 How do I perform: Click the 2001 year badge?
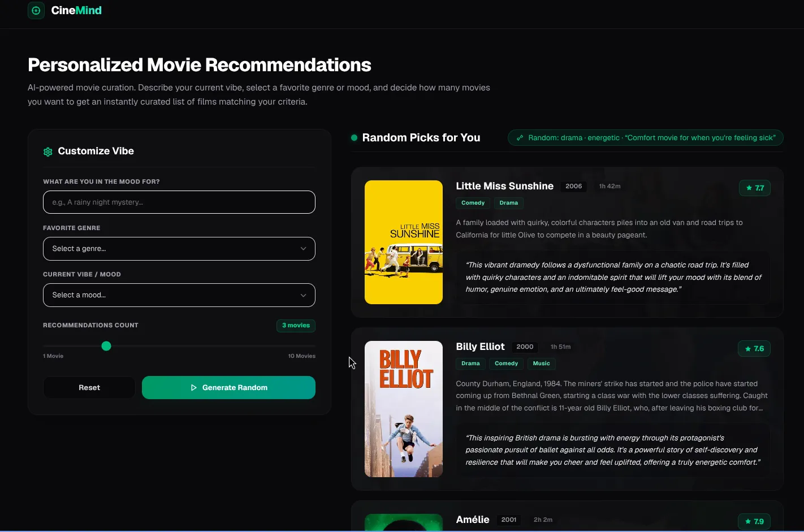click(x=509, y=520)
